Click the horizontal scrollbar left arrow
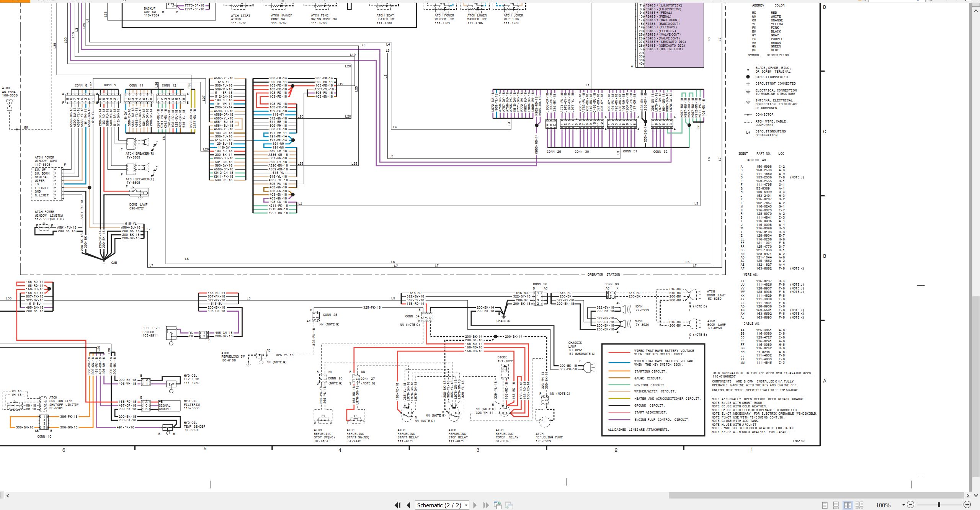Screen dimensions: 980x510 point(8,495)
